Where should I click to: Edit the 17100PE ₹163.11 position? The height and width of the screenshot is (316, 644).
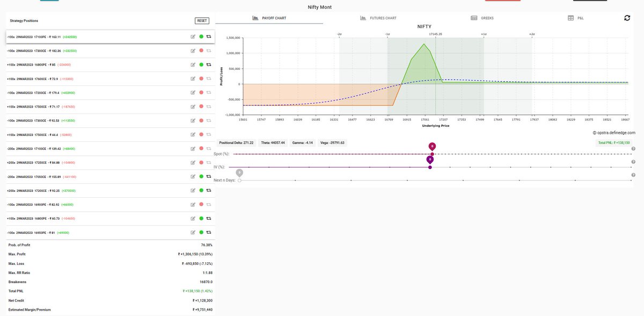coord(193,37)
